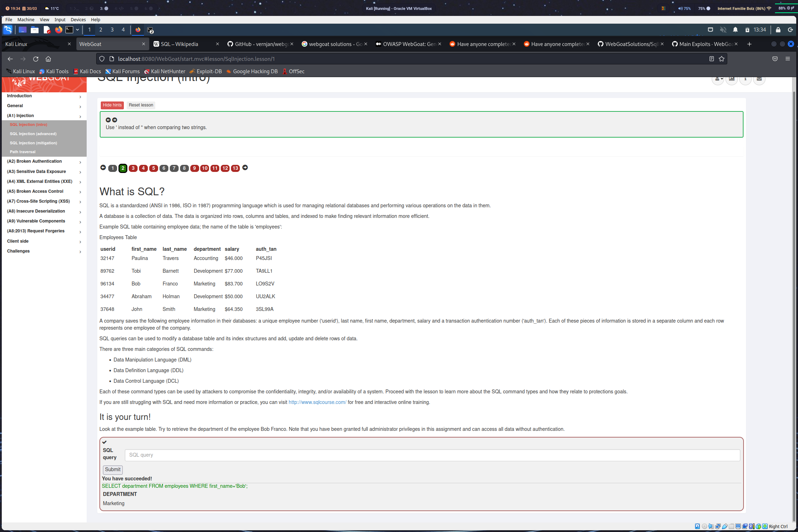The height and width of the screenshot is (532, 798).
Task: Go to next lesson page arrow
Action: click(x=245, y=168)
